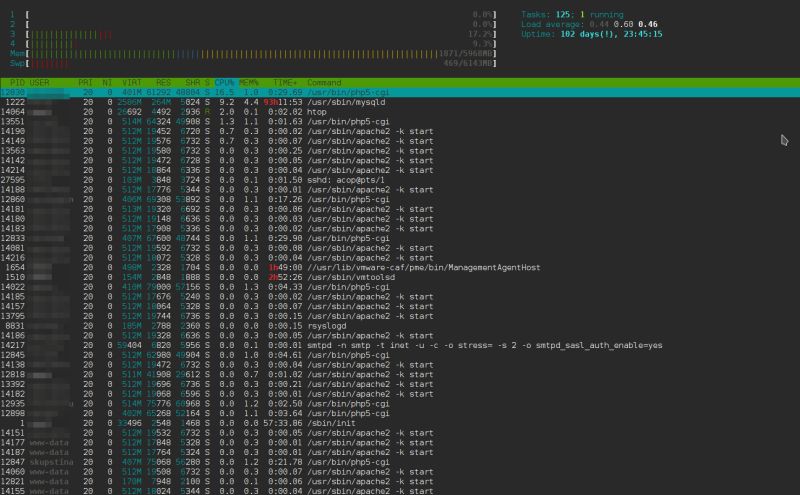Click the Tasks: 125 summary text
This screenshot has width=800, height=495.
click(x=572, y=15)
